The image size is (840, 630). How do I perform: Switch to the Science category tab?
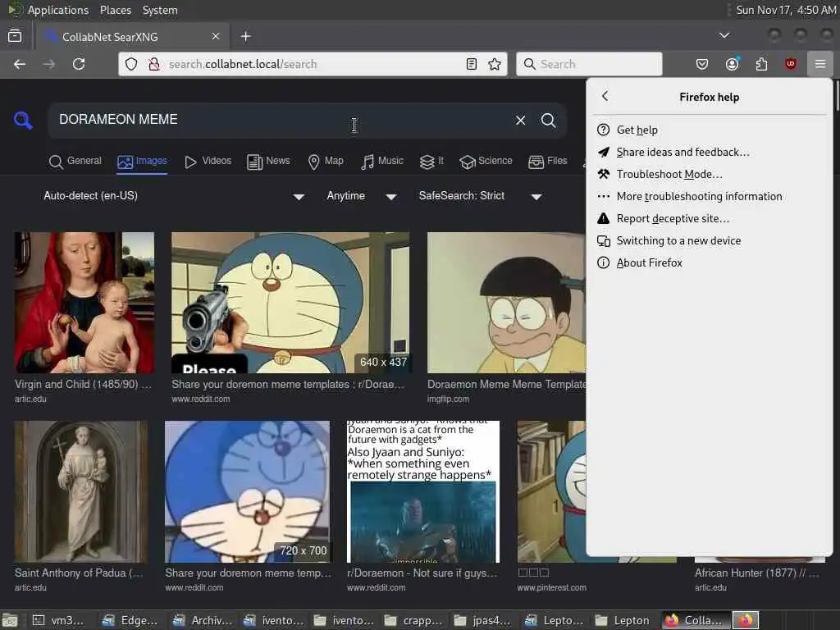(x=486, y=162)
